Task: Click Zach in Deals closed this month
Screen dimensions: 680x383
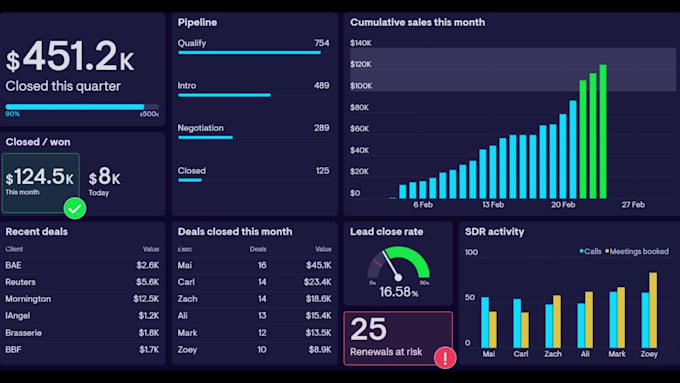Action: point(187,299)
